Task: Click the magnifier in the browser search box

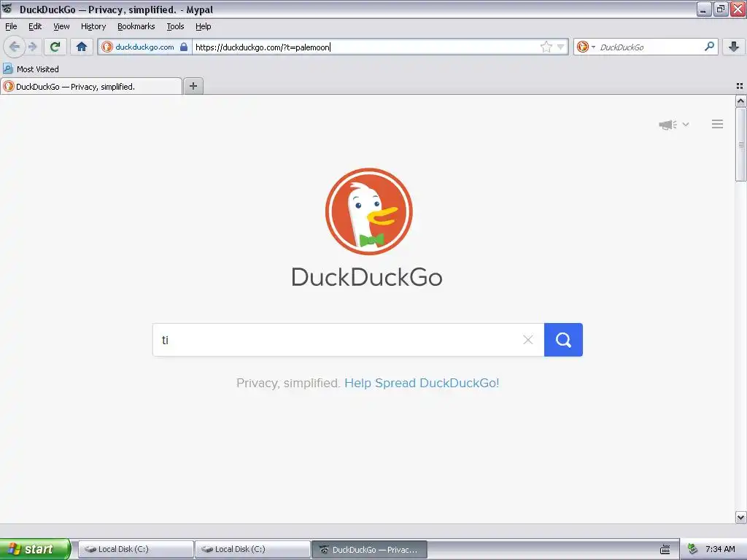Action: tap(709, 46)
